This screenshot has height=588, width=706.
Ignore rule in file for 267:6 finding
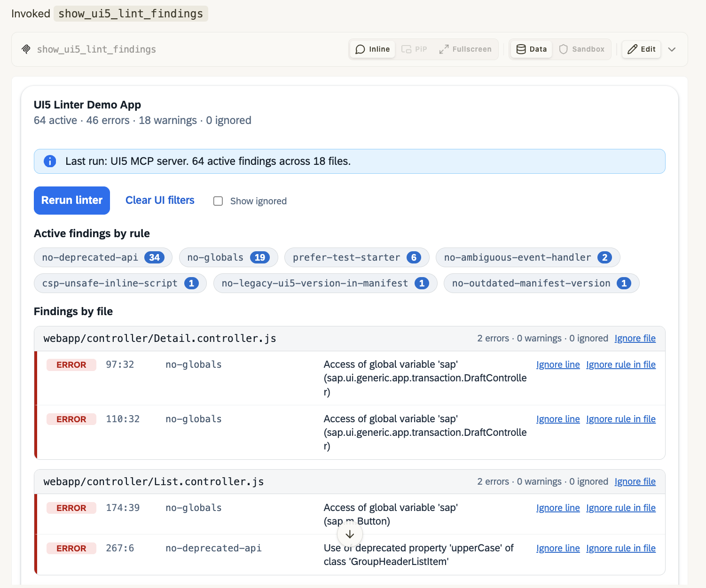click(621, 548)
